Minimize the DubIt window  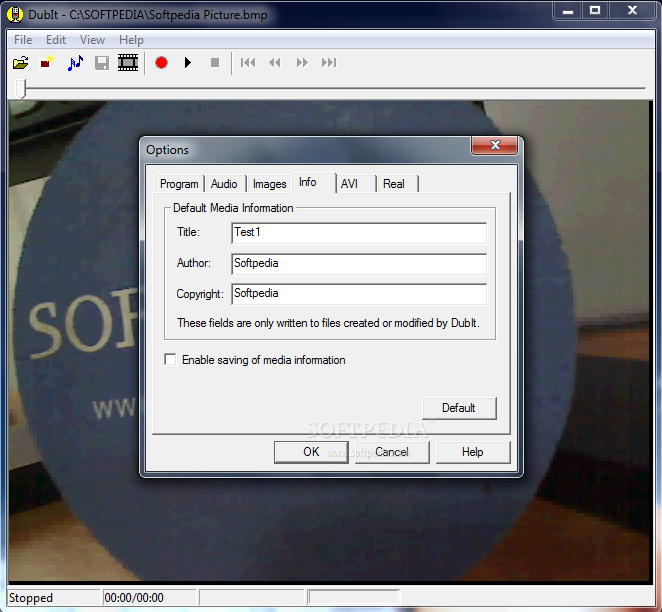click(568, 11)
